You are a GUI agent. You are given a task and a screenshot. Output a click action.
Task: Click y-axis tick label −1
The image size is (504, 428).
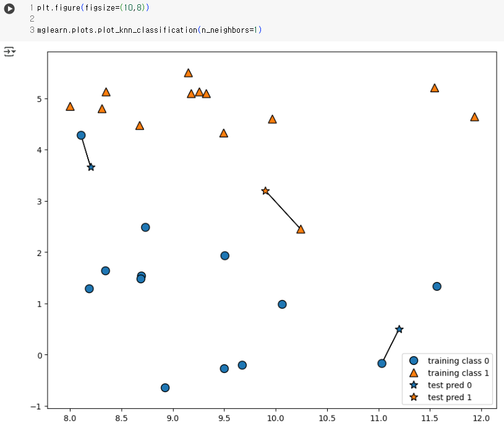click(36, 407)
